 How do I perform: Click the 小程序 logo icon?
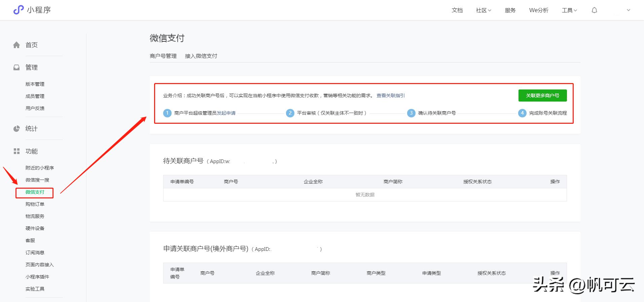click(x=19, y=10)
